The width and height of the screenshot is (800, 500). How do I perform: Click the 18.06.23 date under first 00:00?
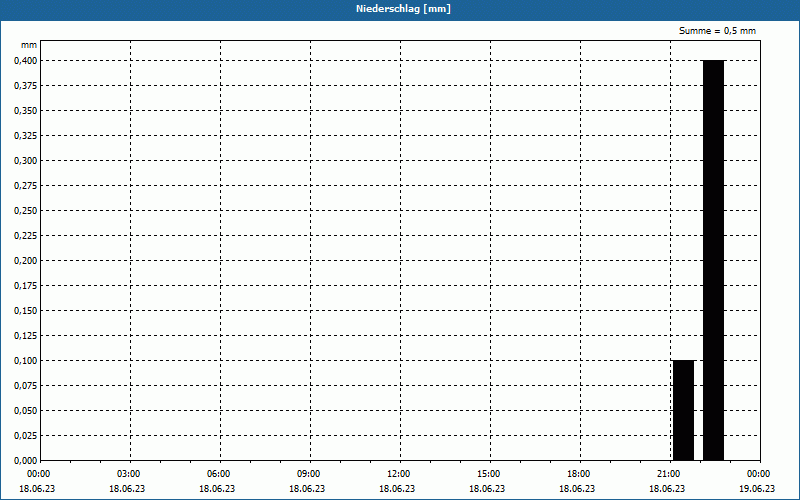(x=37, y=489)
